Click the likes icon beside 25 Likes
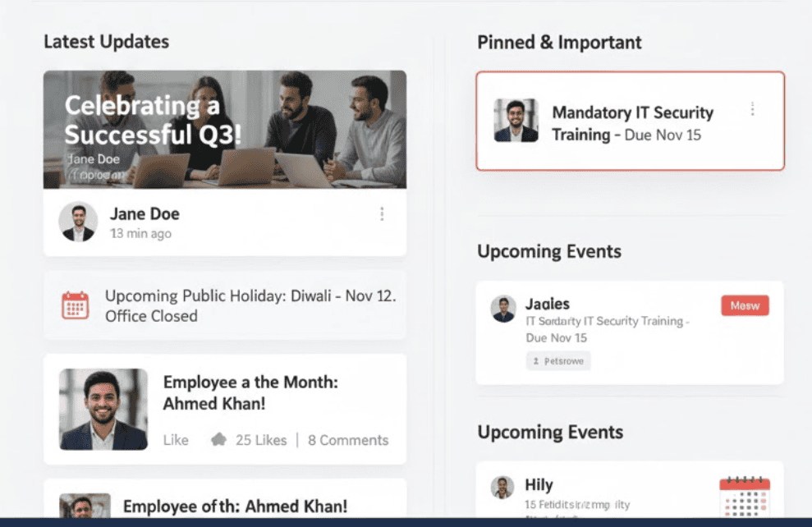This screenshot has width=812, height=527. 218,440
